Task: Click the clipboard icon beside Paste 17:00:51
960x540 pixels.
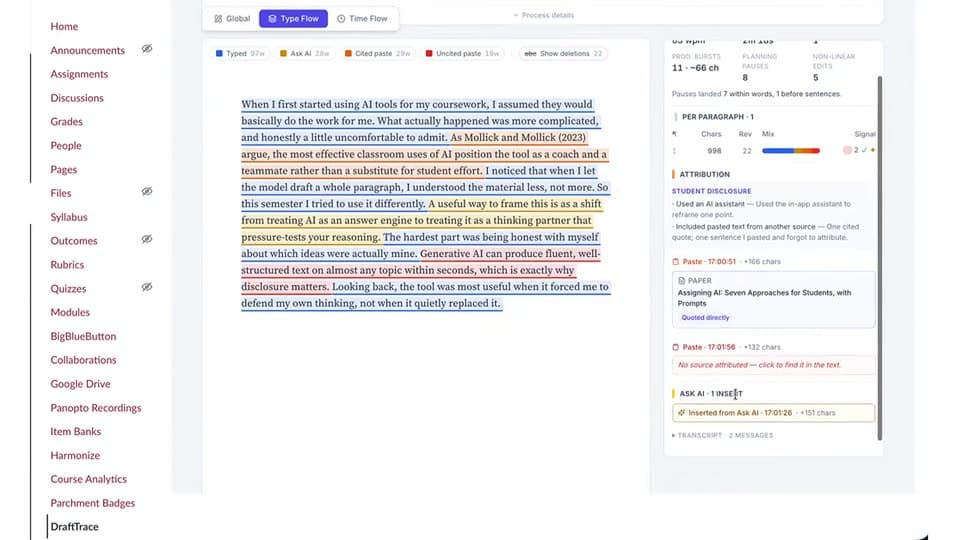Action: pyautogui.click(x=676, y=262)
